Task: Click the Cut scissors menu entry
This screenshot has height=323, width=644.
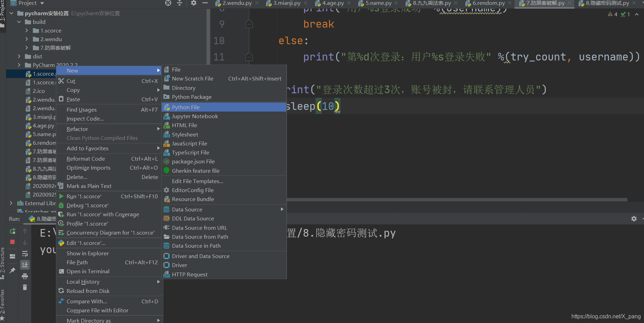Action: (x=109, y=81)
